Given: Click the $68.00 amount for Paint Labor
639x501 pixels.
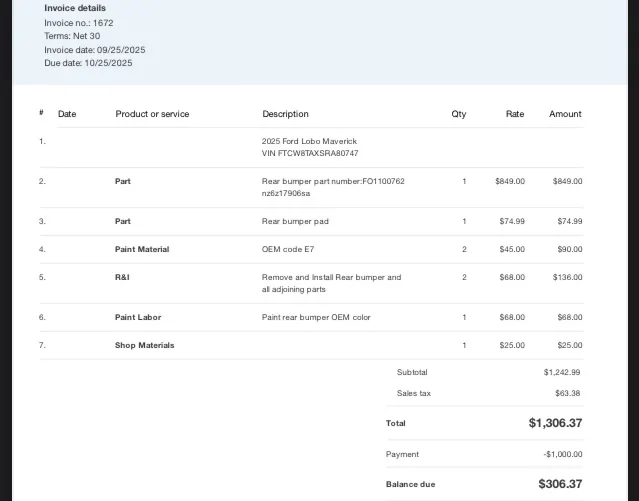Looking at the screenshot, I should (570, 317).
